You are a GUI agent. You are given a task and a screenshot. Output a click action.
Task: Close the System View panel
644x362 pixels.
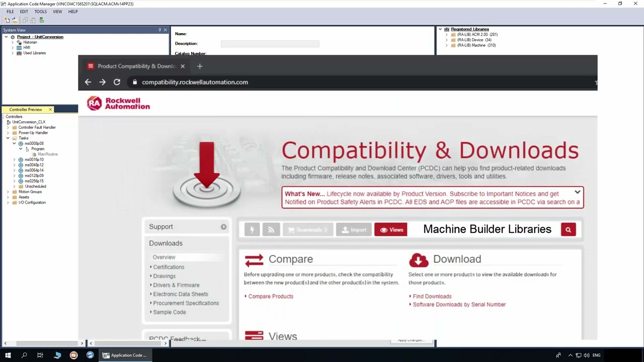click(166, 30)
